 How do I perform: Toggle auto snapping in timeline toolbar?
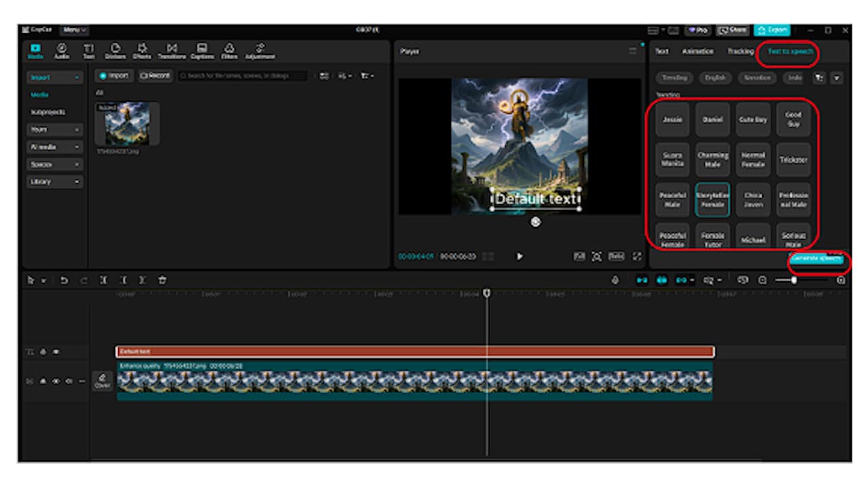[x=661, y=279]
